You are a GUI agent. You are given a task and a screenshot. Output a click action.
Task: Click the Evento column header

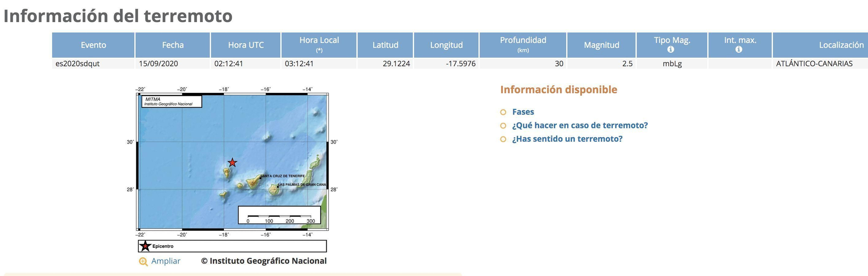pyautogui.click(x=93, y=45)
